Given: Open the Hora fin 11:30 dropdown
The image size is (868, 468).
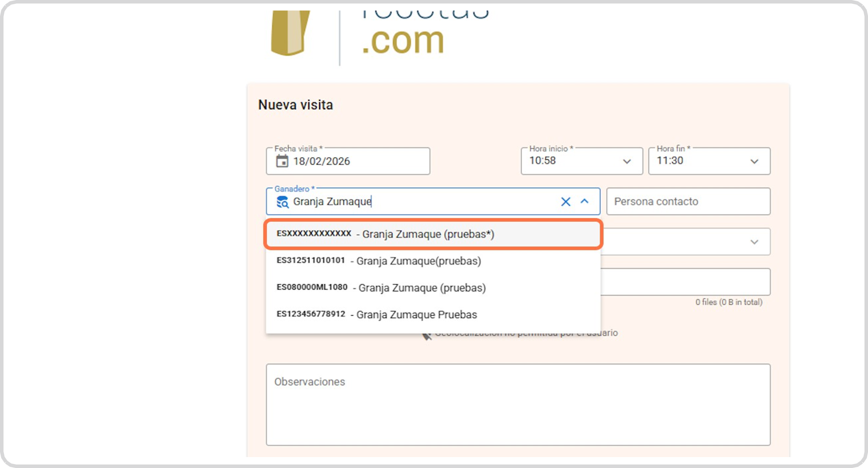Looking at the screenshot, I should tap(754, 161).
